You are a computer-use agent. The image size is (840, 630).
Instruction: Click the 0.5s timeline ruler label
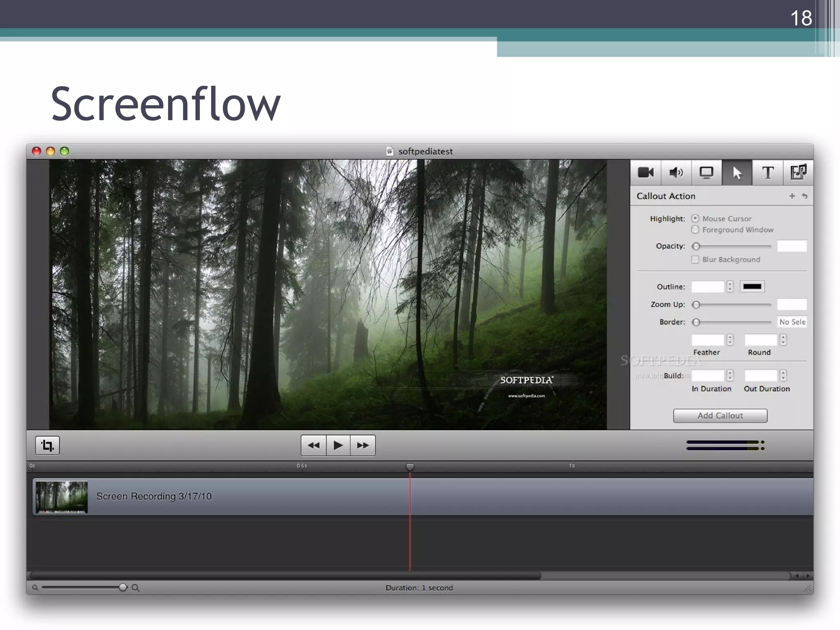pos(302,466)
